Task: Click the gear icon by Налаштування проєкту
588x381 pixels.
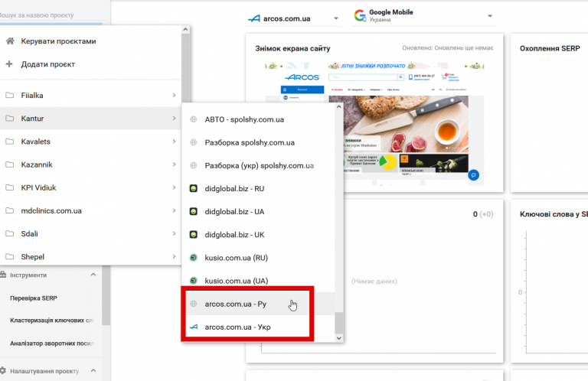Action: pyautogui.click(x=3, y=370)
